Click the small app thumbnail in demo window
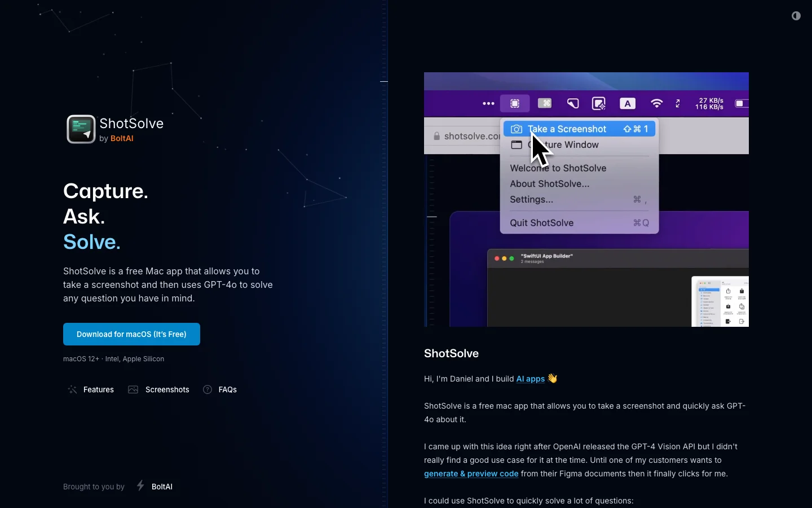 [721, 301]
